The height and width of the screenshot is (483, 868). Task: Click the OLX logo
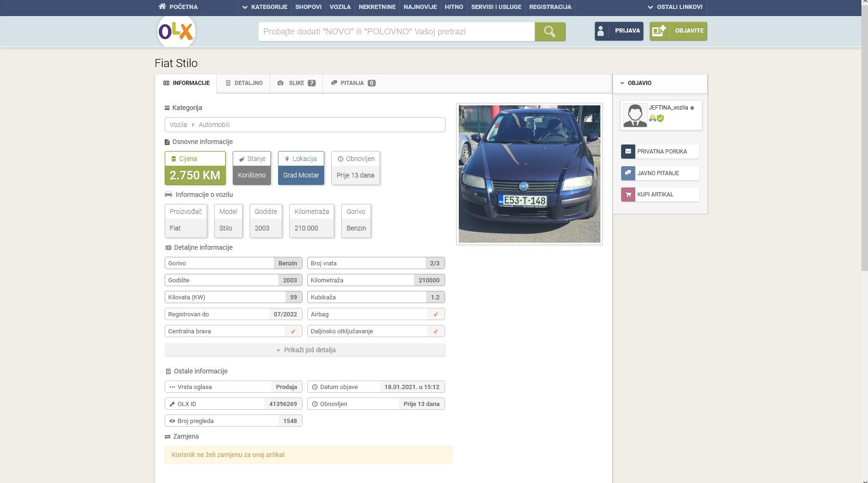pyautogui.click(x=176, y=31)
